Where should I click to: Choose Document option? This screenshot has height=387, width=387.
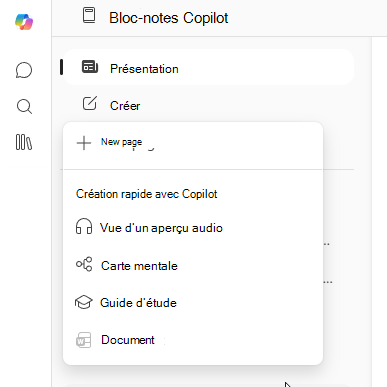(193, 340)
